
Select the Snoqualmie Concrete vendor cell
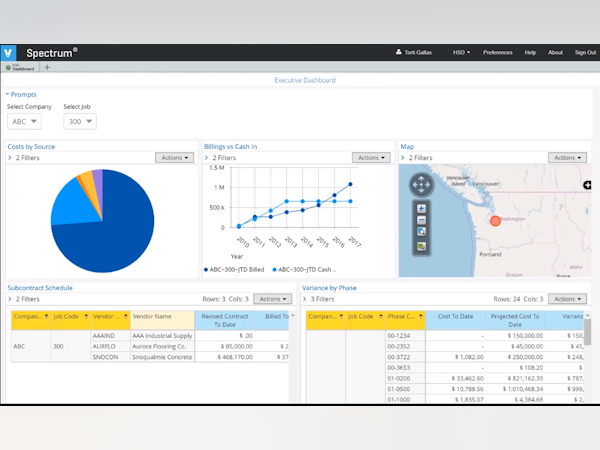pos(162,357)
